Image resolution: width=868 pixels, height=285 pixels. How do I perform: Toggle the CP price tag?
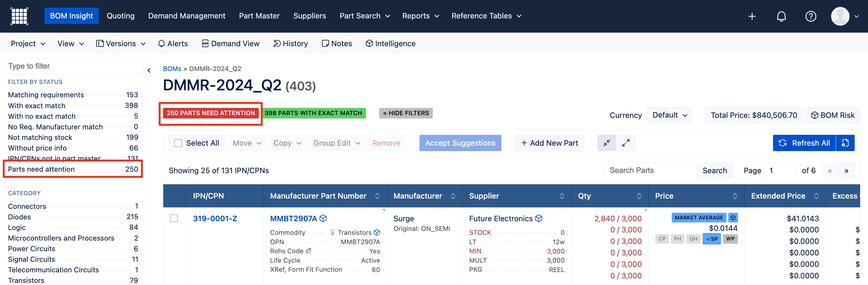point(662,239)
